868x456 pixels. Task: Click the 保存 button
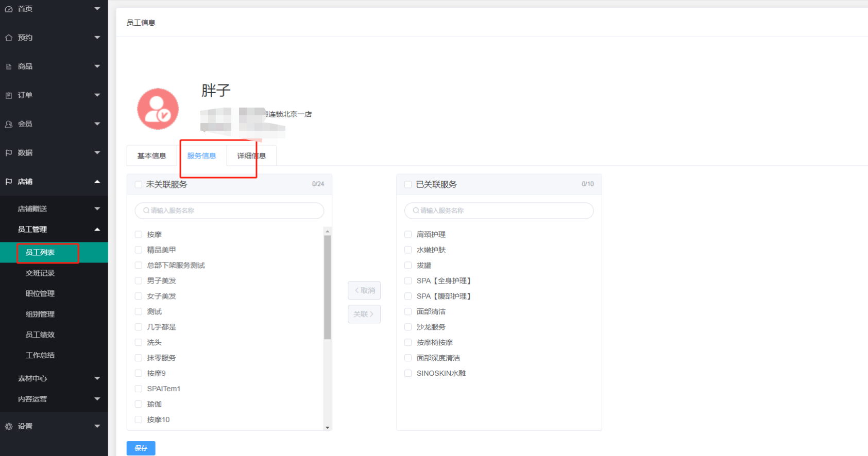[x=141, y=448]
